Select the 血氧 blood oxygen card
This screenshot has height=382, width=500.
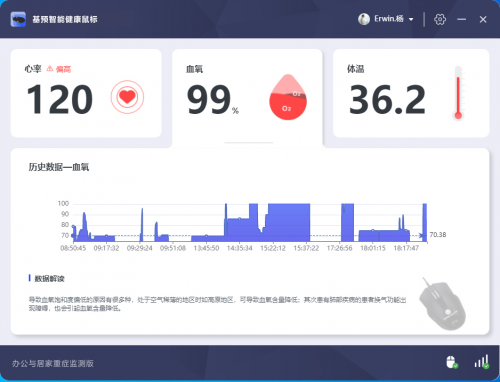pos(247,98)
